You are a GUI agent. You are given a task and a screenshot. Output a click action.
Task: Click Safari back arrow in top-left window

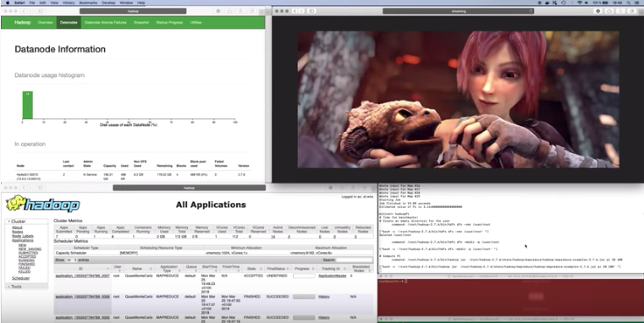tap(23, 11)
